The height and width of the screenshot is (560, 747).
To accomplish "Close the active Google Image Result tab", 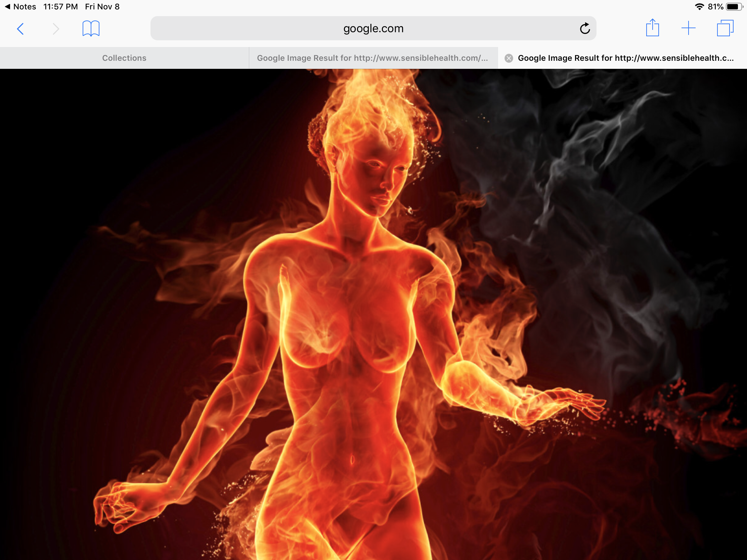I will click(x=509, y=58).
